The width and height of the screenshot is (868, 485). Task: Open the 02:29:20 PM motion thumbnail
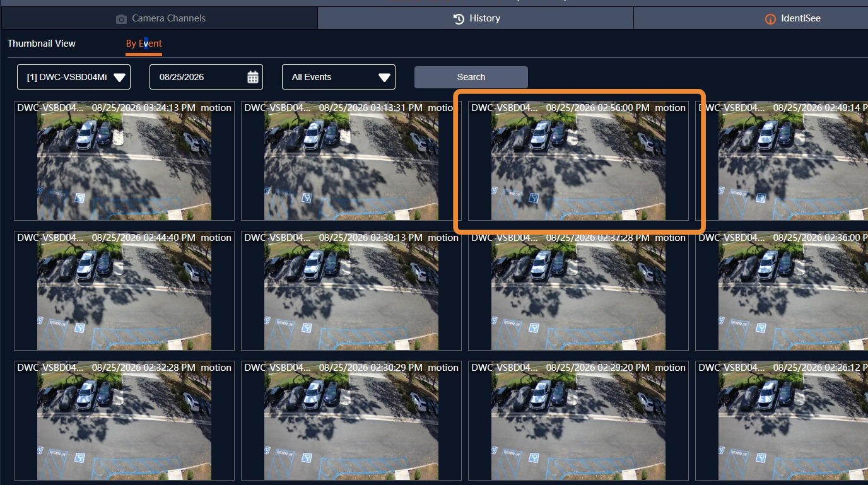tap(578, 421)
